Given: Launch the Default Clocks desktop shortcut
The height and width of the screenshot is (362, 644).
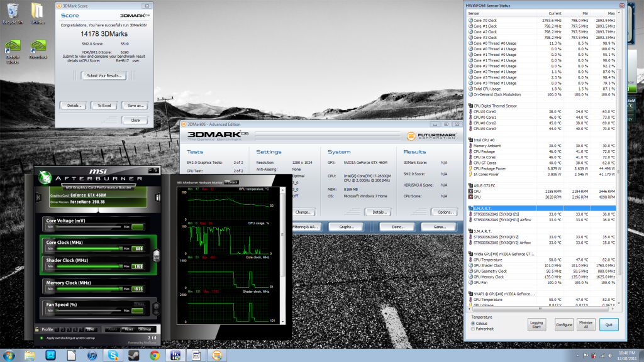Looking at the screenshot, I should [x=13, y=52].
